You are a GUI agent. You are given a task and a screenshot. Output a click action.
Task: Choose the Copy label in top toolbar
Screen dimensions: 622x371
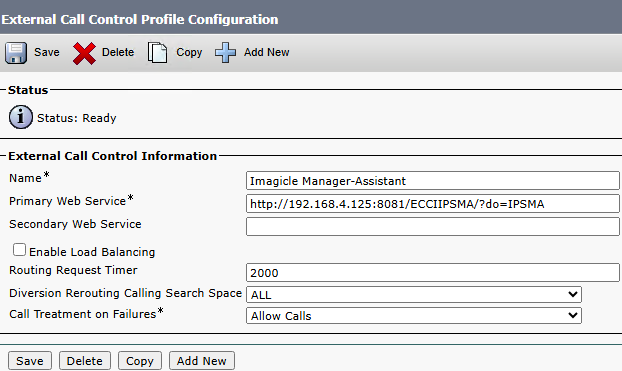click(x=189, y=52)
